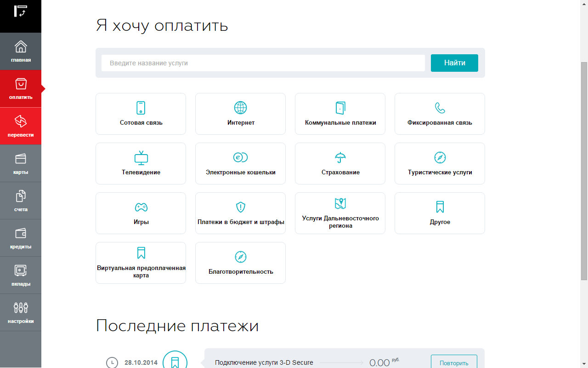Select the Страхование umbrella icon
588x368 pixels.
click(x=340, y=158)
